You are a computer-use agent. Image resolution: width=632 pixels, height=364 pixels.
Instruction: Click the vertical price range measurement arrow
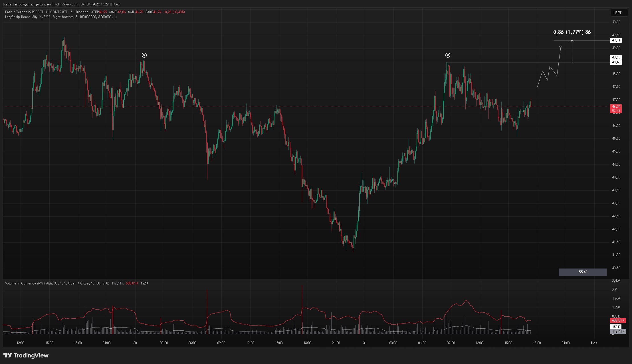pos(572,51)
